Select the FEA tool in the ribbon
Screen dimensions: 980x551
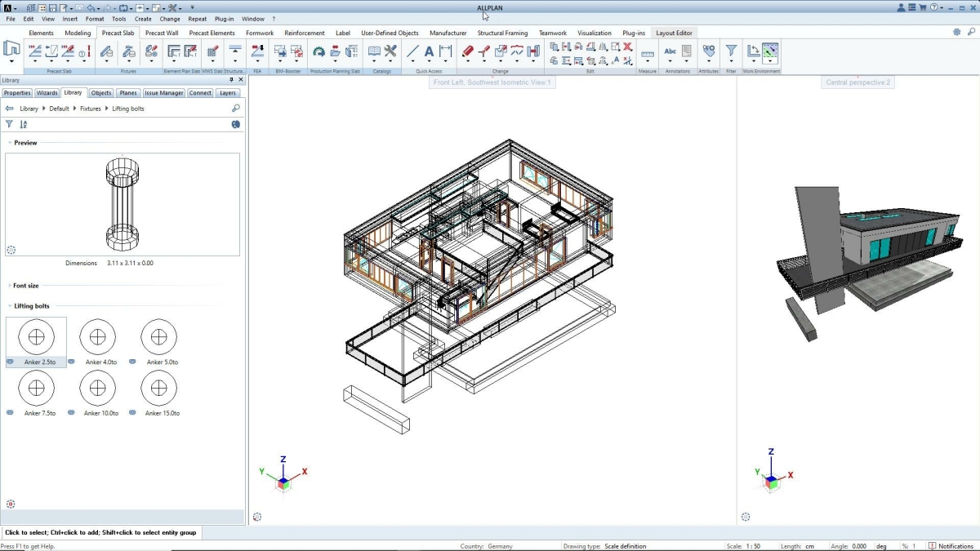tap(257, 50)
